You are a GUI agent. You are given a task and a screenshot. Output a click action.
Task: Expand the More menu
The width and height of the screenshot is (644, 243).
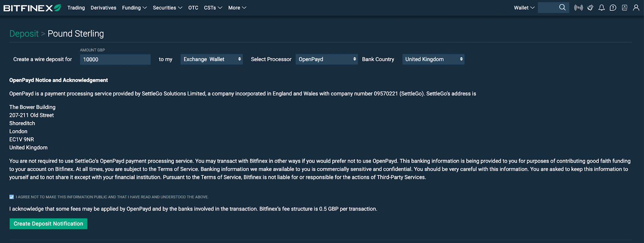point(237,8)
